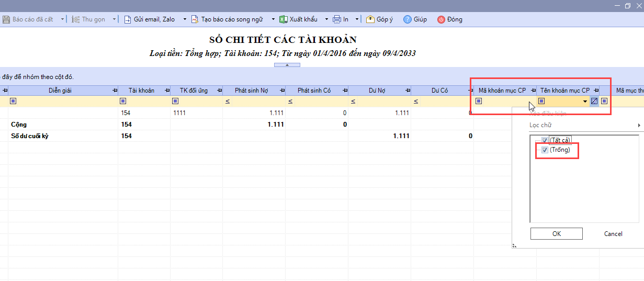644x281 pixels.
Task: Click filter operator box under Tài khoản column
Action: pyautogui.click(x=123, y=101)
